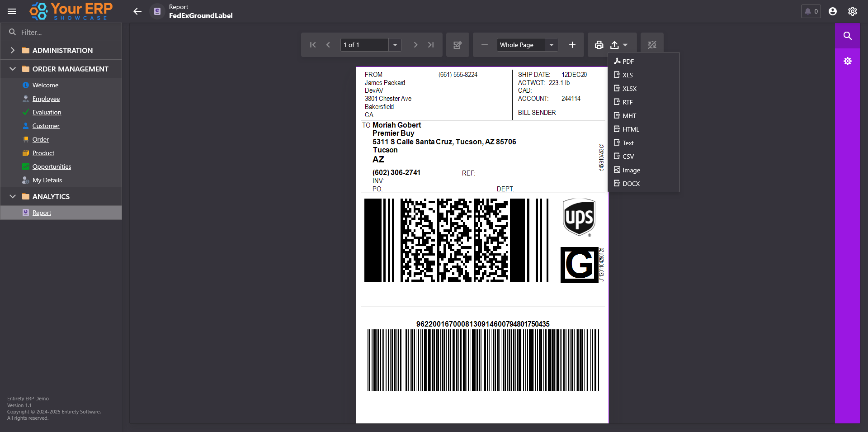The image size is (868, 432).
Task: Go back using the arrow icon
Action: 137,11
